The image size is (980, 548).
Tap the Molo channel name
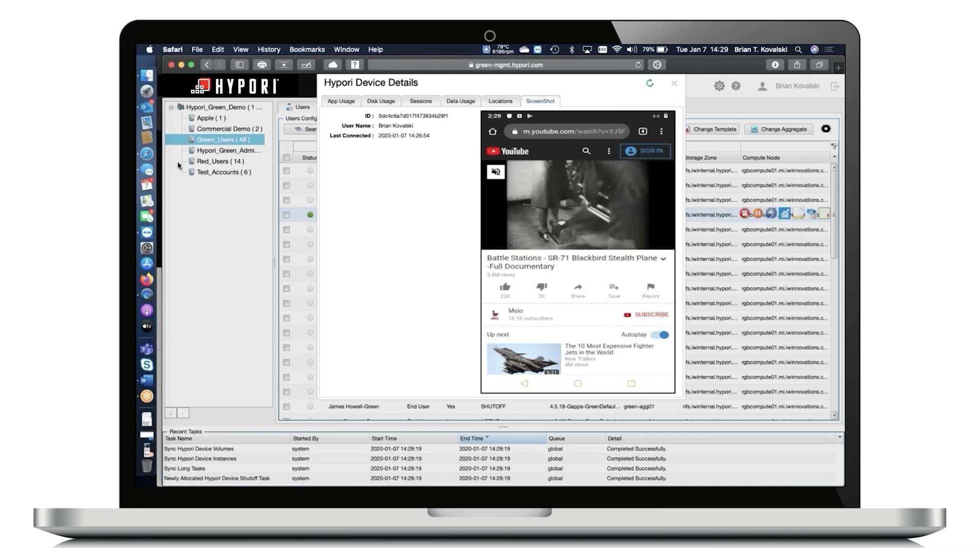pos(515,311)
